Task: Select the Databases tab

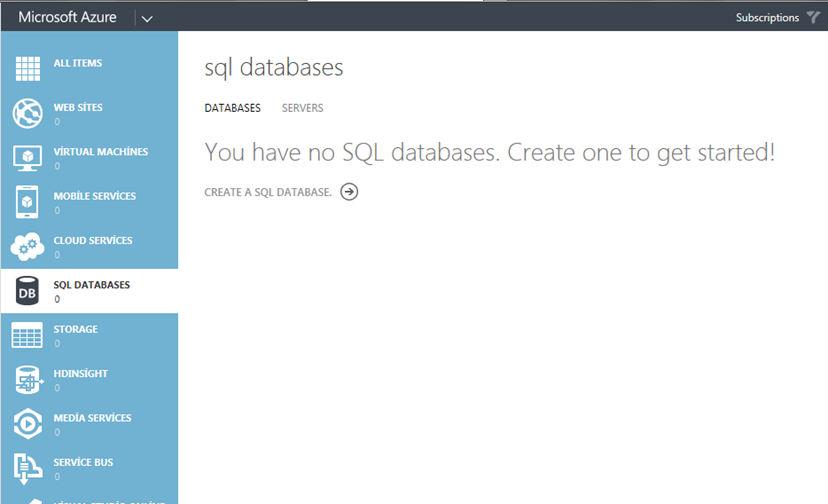Action: coord(232,108)
